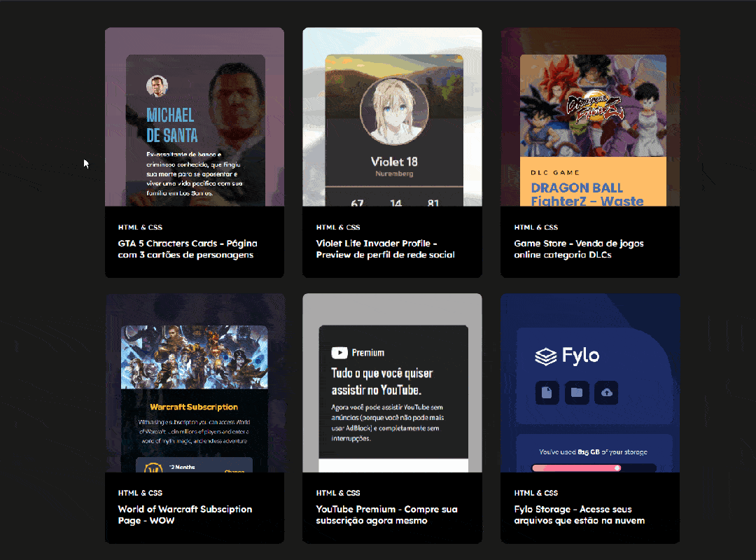Click the Fylo document icon button
The width and height of the screenshot is (756, 560).
click(547, 392)
